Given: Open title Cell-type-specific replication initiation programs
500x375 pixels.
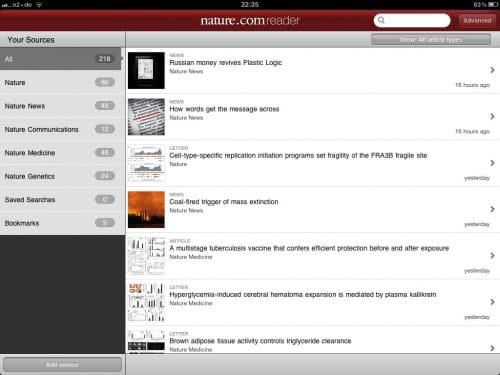Looking at the screenshot, I should [298, 155].
